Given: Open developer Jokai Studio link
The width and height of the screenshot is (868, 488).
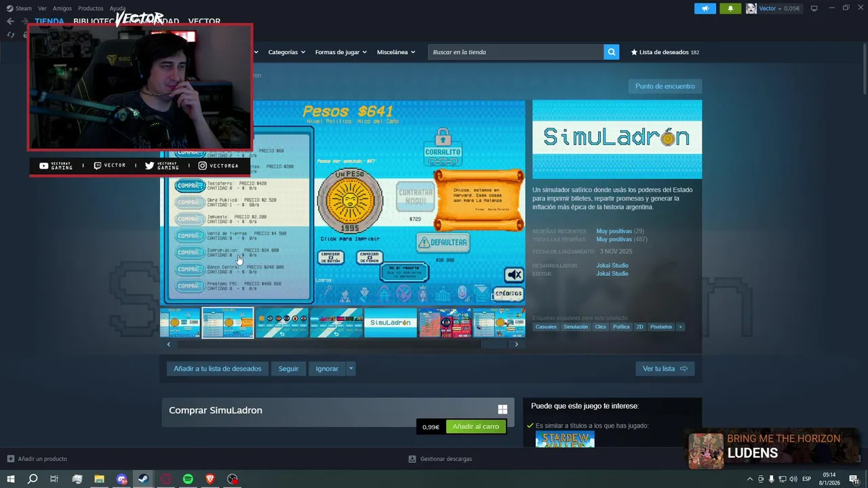Looking at the screenshot, I should (x=612, y=266).
